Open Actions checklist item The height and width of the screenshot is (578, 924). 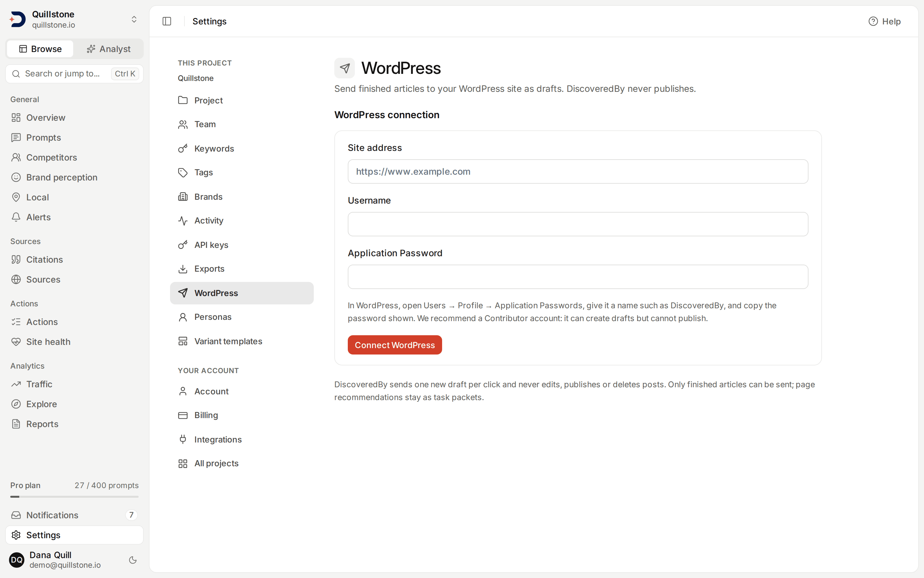74,322
